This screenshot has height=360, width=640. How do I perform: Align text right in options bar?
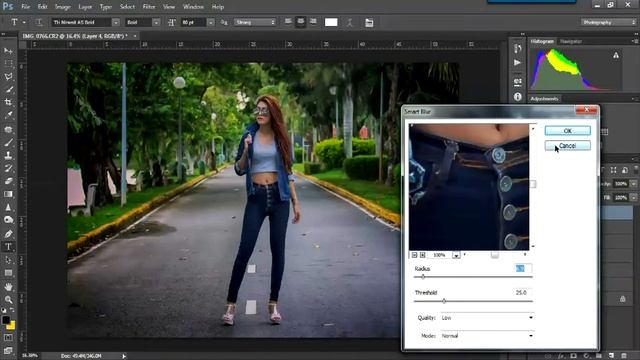coord(313,22)
